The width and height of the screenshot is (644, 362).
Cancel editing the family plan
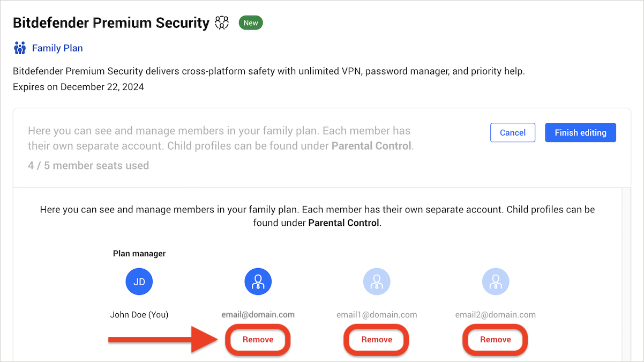[513, 132]
